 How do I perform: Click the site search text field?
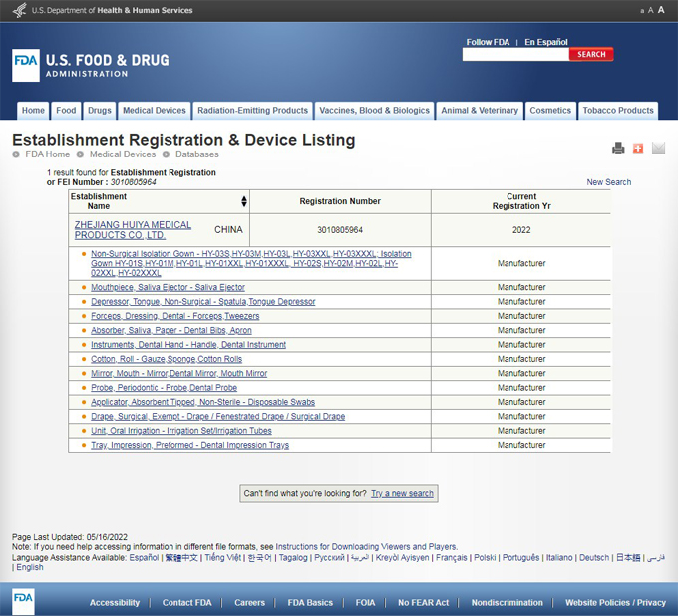[515, 54]
